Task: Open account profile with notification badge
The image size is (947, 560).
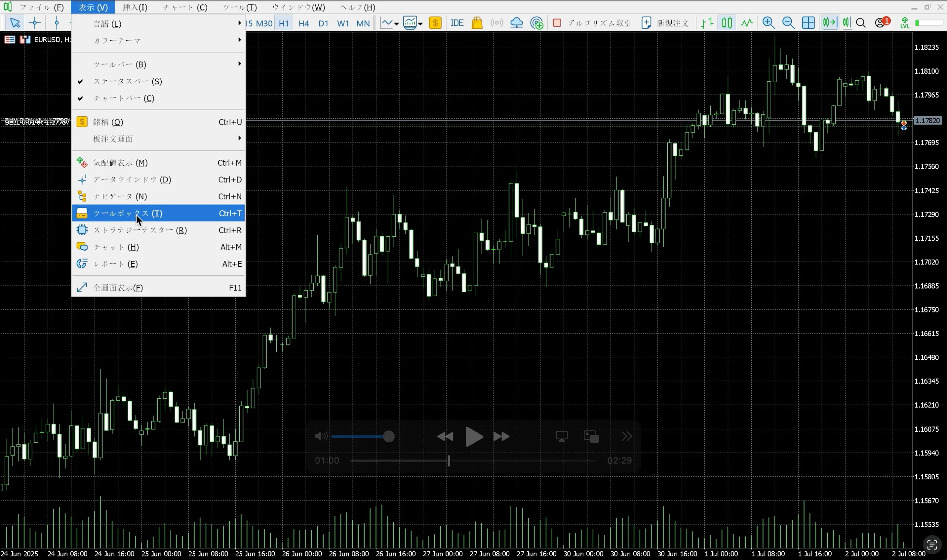Action: pyautogui.click(x=882, y=23)
